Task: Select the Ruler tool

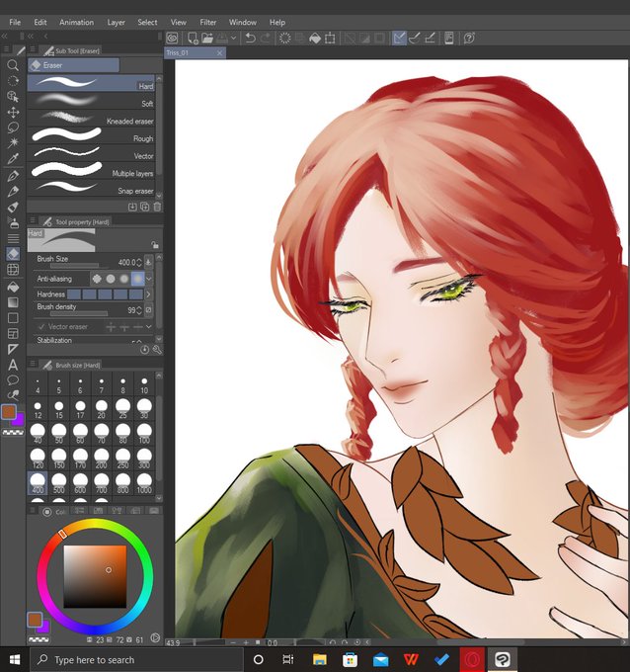Action: coord(13,349)
